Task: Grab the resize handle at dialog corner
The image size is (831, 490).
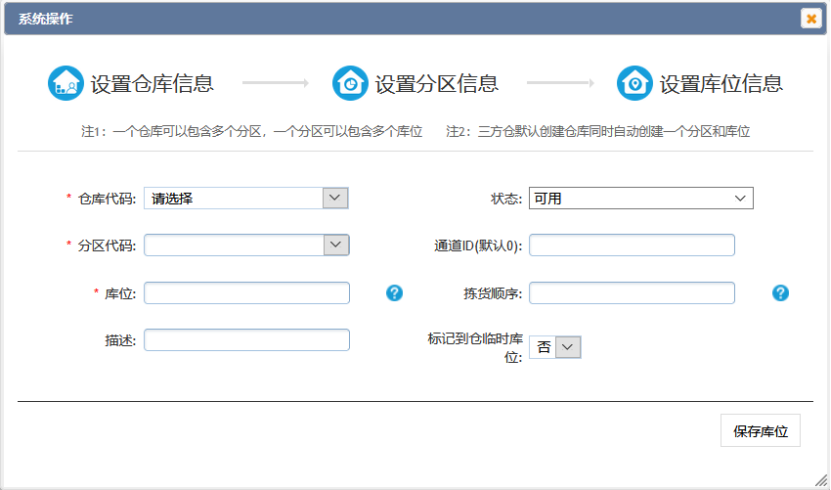Action: coord(822,481)
